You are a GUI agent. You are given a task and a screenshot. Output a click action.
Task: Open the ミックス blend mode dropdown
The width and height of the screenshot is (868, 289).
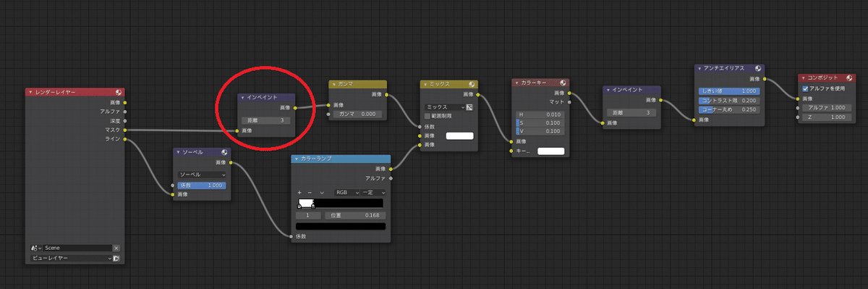(444, 107)
